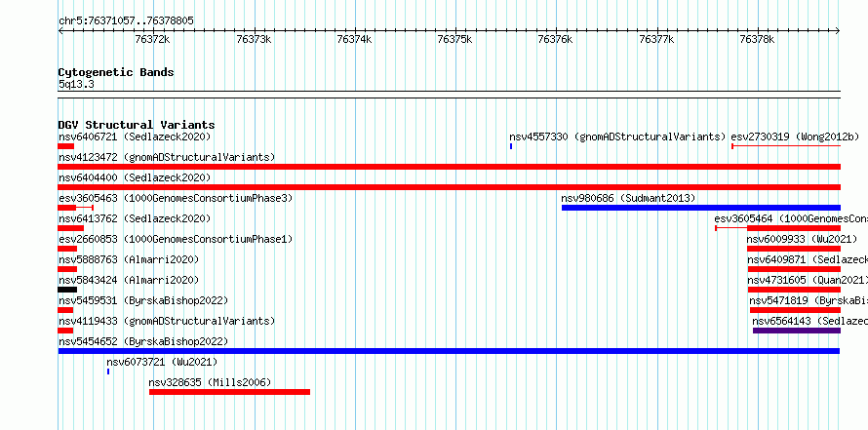Screen dimensions: 868x430
Task: Open esv2730319 (Wong2012b) variant label
Action: [x=796, y=137]
